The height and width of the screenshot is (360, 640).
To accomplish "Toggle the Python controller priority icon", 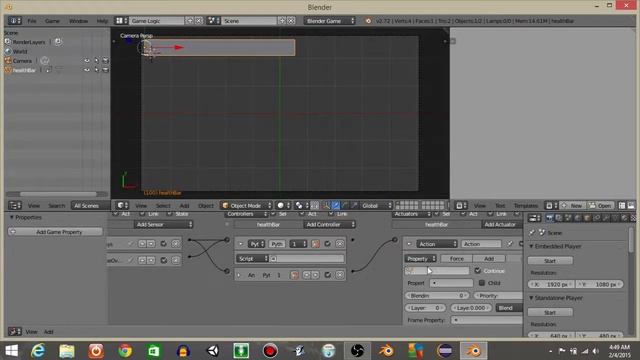I will (x=315, y=244).
